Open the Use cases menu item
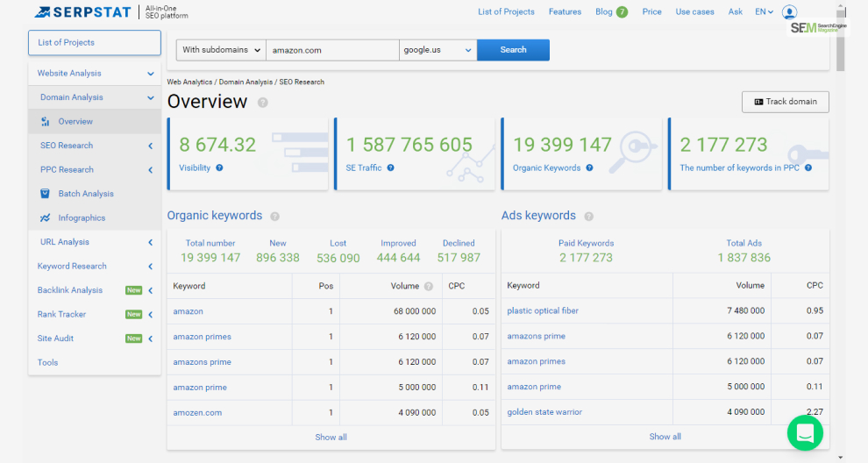Viewport: 868px width, 463px height. tap(694, 11)
